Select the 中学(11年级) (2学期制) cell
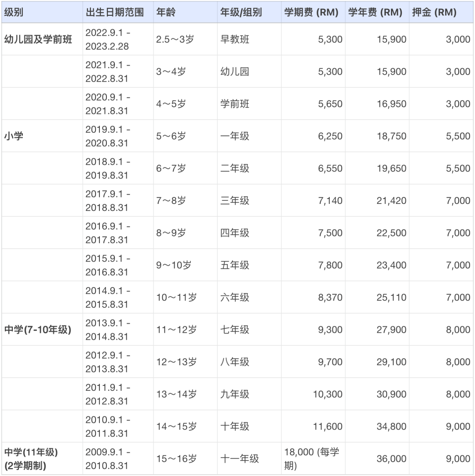 click(x=42, y=459)
